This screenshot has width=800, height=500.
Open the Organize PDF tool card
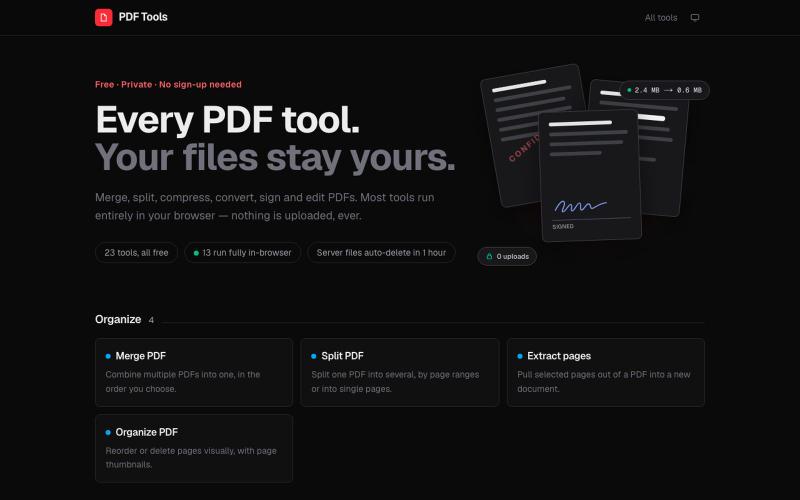194,448
